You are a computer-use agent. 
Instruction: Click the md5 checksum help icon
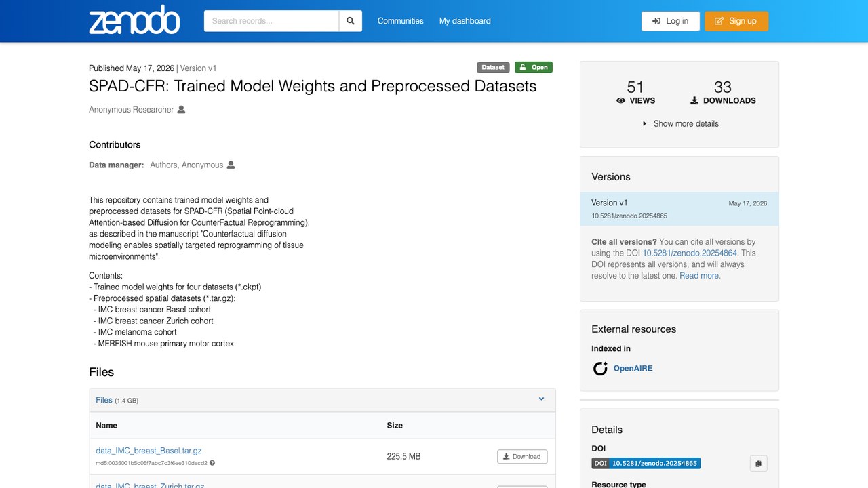tap(212, 463)
